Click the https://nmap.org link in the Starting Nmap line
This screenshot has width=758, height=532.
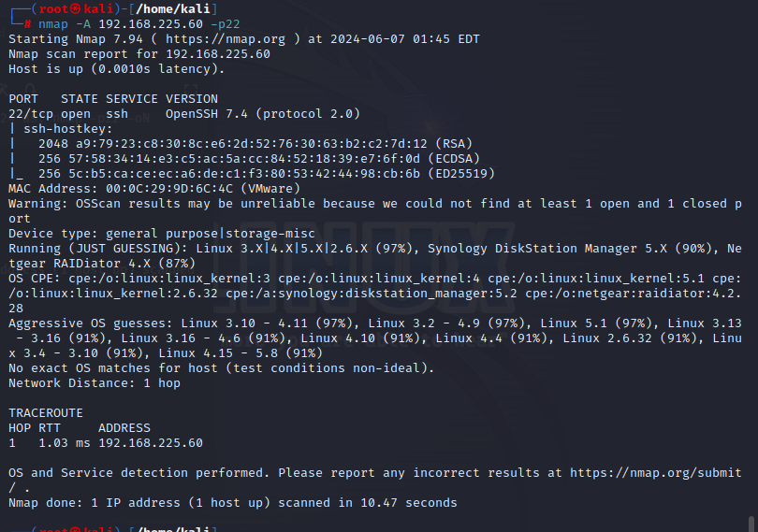[x=226, y=39]
